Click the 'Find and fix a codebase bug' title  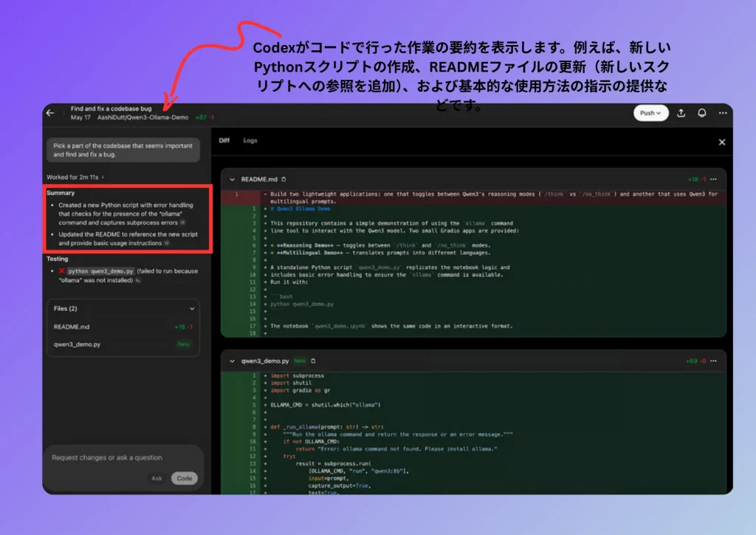click(x=111, y=109)
